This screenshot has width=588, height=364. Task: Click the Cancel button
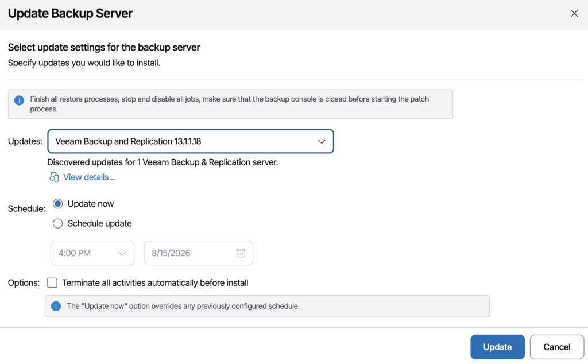[x=557, y=347]
